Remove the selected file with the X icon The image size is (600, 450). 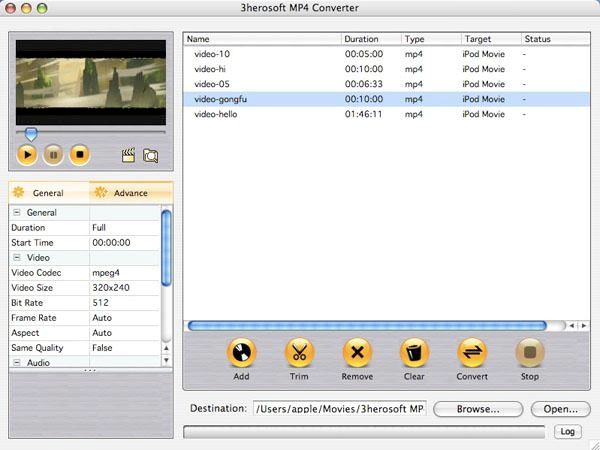click(357, 352)
